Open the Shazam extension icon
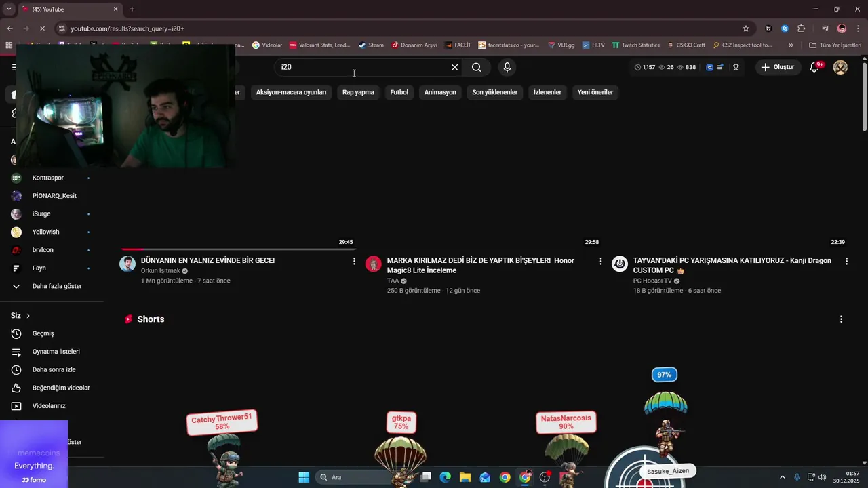The image size is (868, 488). tap(785, 28)
